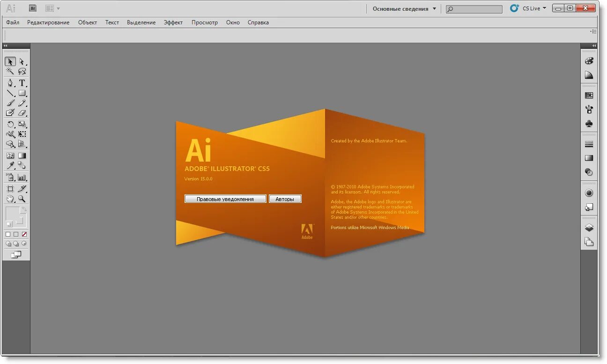Select the Eraser tool

[x=22, y=113]
